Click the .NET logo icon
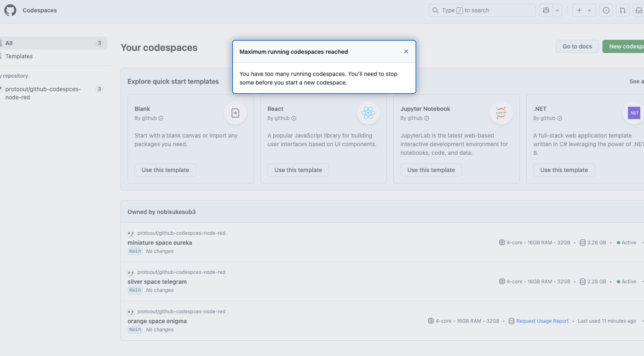Screen dimensions: 644x356 [x=634, y=113]
